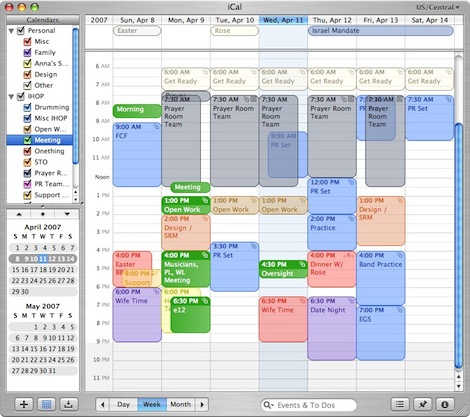
Task: Select Saturday 7:30 AM PR Set event
Action: pyautogui.click(x=430, y=118)
